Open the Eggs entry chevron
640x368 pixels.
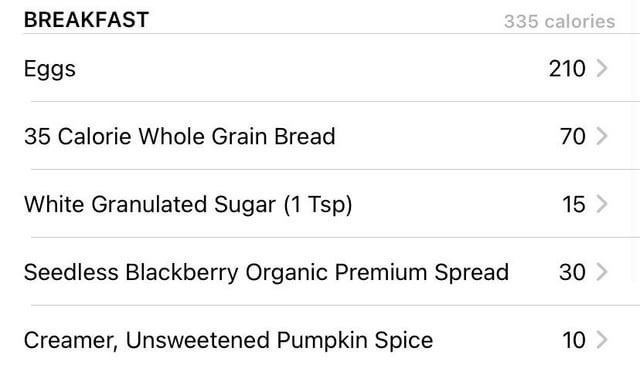coord(602,68)
